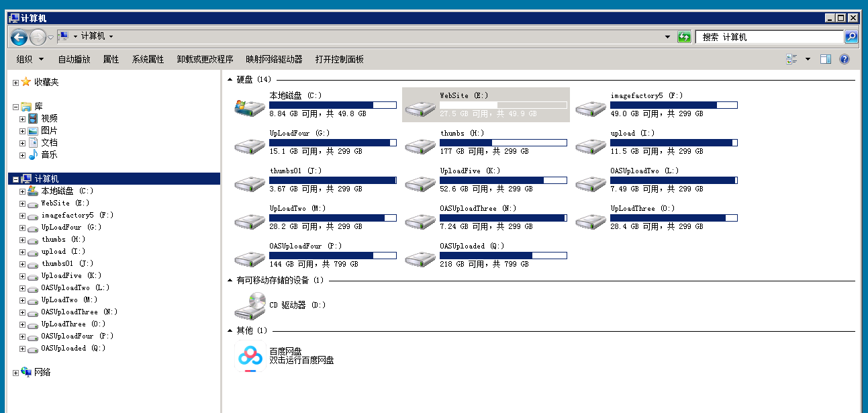This screenshot has width=868, height=413.
Task: Click the 搜索 计算机 search field
Action: click(770, 37)
